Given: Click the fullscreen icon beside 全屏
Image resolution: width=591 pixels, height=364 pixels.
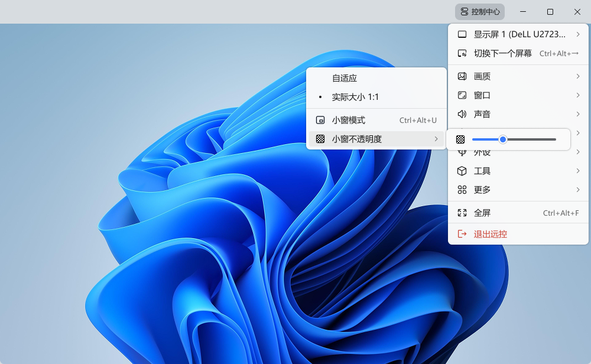Looking at the screenshot, I should (462, 213).
